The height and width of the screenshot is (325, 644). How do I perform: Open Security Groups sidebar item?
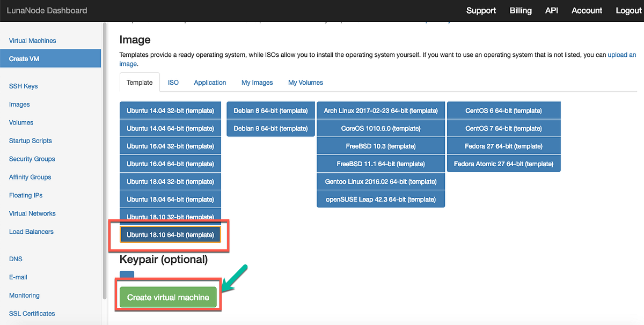point(32,159)
